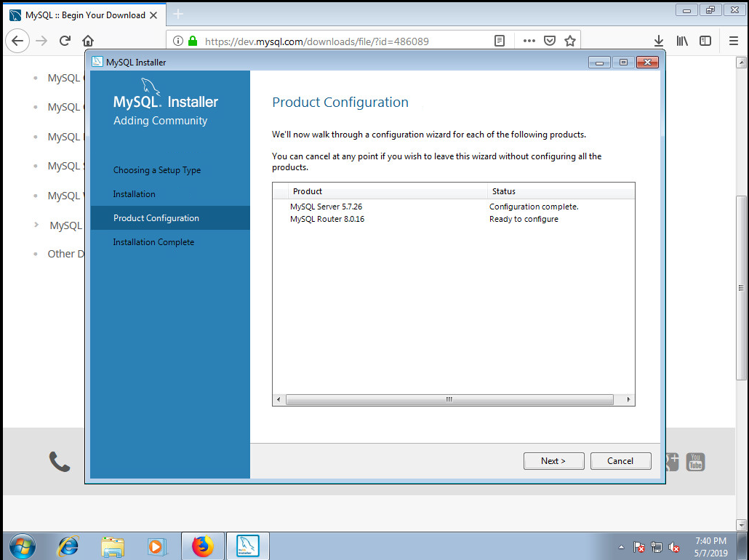Open the Firefox hamburger menu
Screen dimensions: 749x560
(x=734, y=41)
